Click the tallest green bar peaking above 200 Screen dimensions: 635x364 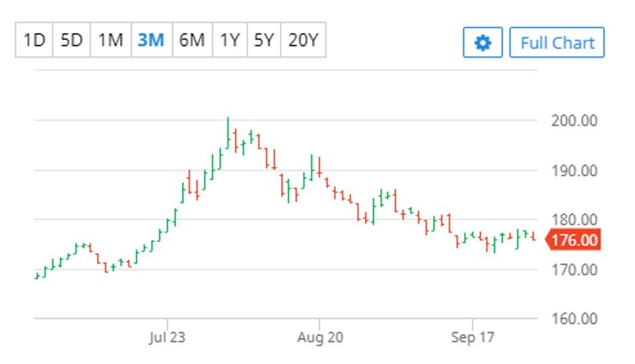coord(228,132)
